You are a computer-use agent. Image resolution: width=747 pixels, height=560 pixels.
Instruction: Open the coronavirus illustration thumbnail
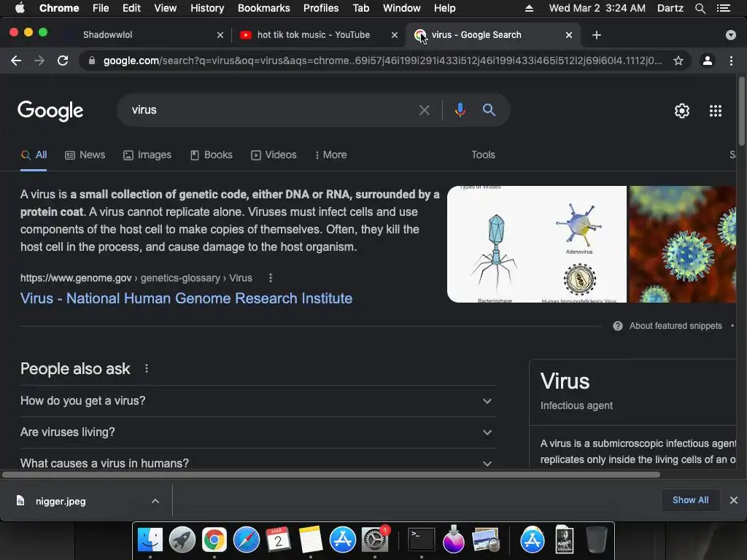(683, 244)
